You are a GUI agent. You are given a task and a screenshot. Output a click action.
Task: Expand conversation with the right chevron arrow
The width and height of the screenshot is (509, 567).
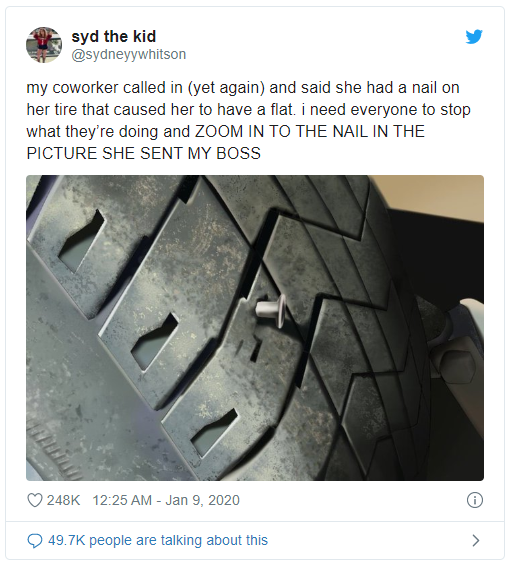coord(476,541)
